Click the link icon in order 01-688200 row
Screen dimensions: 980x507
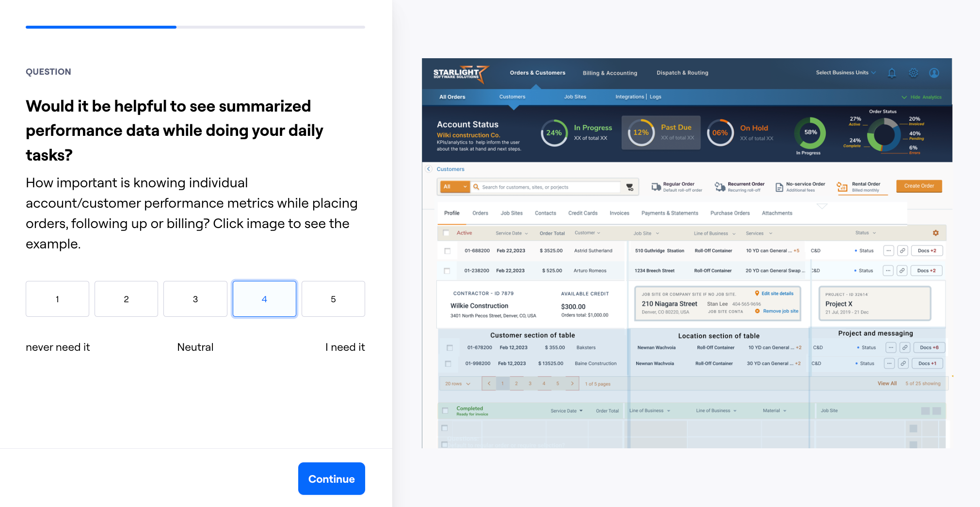pyautogui.click(x=902, y=251)
